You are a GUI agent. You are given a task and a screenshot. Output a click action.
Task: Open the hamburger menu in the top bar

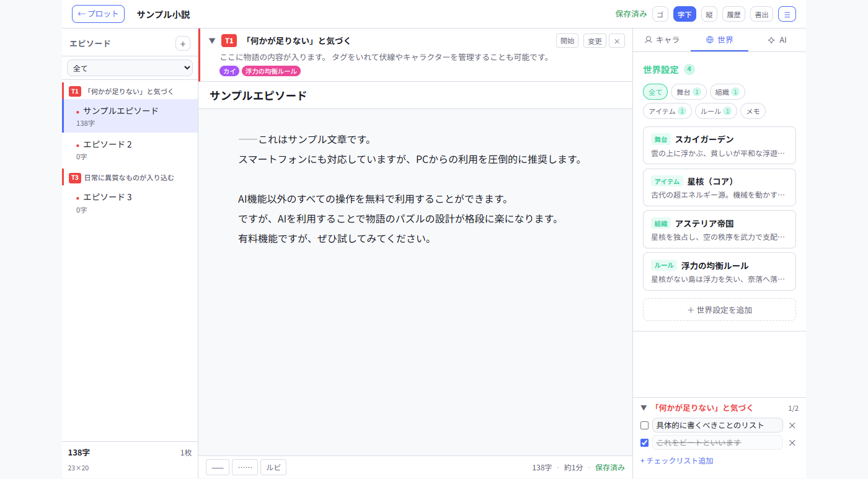point(786,14)
